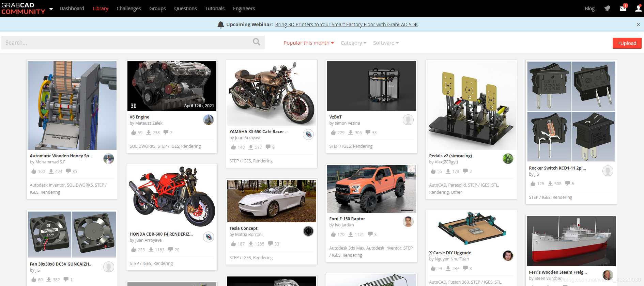Image resolution: width=644 pixels, height=286 pixels.
Task: Click into the Search input field
Action: pyautogui.click(x=133, y=43)
